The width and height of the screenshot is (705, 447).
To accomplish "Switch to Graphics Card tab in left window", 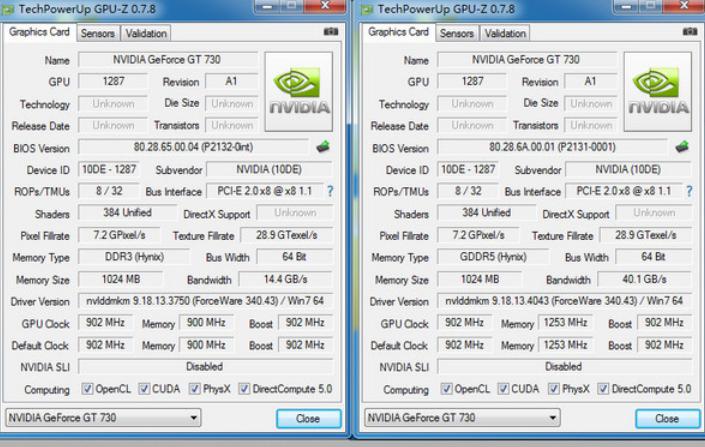I will tap(39, 32).
